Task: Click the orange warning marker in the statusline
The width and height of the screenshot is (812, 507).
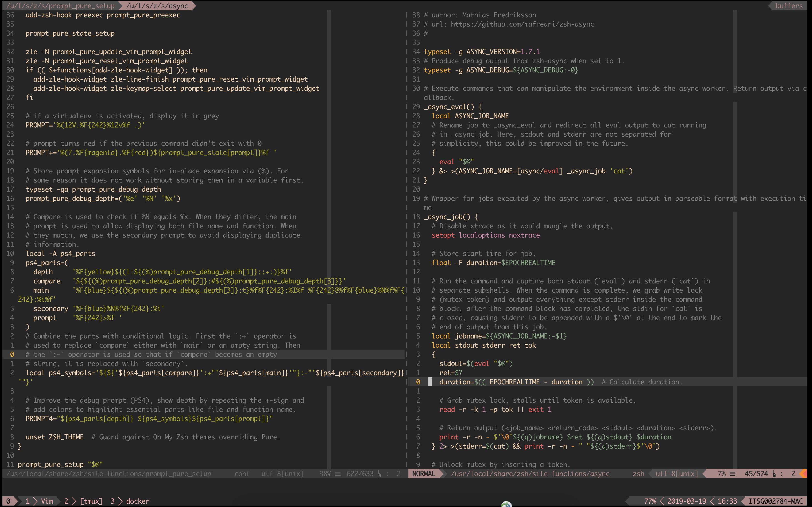Action: point(804,473)
